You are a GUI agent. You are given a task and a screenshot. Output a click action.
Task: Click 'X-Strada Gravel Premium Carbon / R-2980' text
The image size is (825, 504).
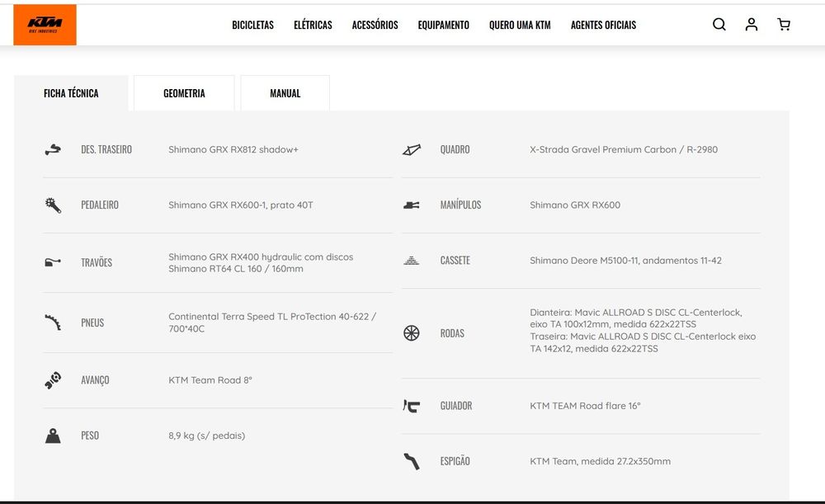pos(624,149)
